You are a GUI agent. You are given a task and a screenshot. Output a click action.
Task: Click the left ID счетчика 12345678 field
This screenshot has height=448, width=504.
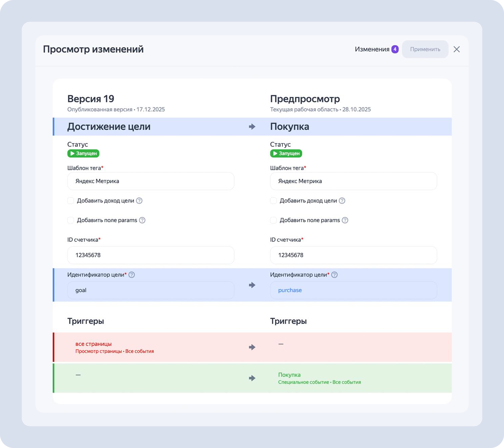(x=151, y=255)
